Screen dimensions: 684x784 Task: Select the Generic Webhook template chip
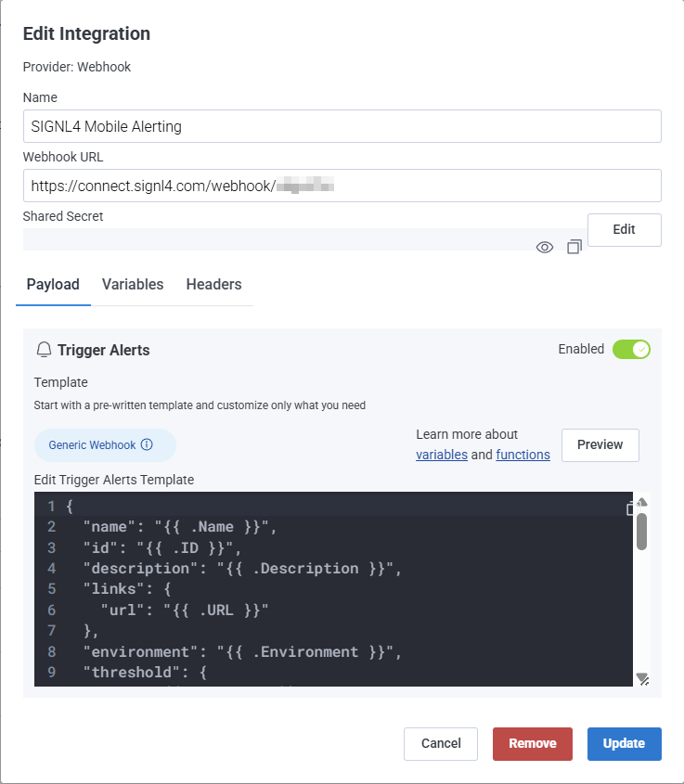pos(93,445)
